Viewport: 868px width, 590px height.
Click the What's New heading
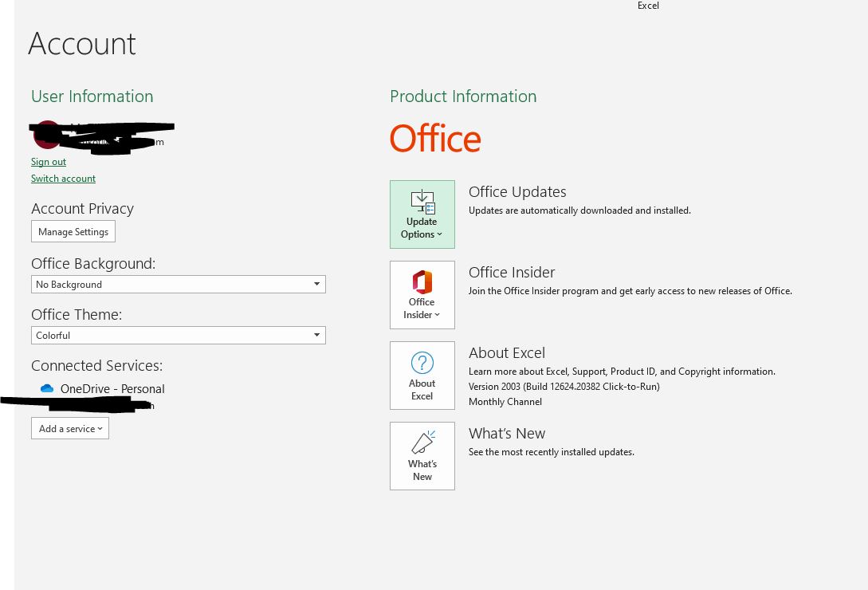coord(506,433)
